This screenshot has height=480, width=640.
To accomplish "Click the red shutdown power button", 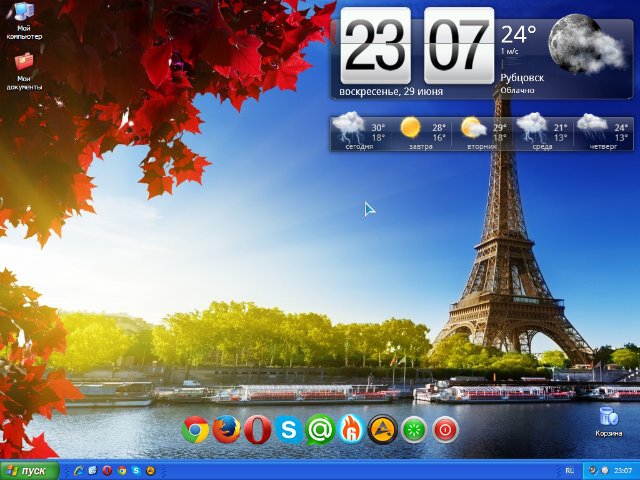I will pyautogui.click(x=445, y=430).
